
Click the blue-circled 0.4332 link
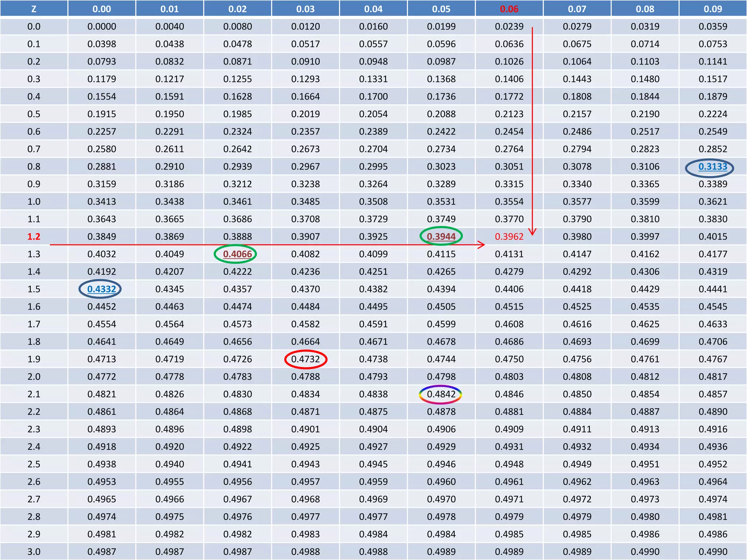[x=101, y=289]
